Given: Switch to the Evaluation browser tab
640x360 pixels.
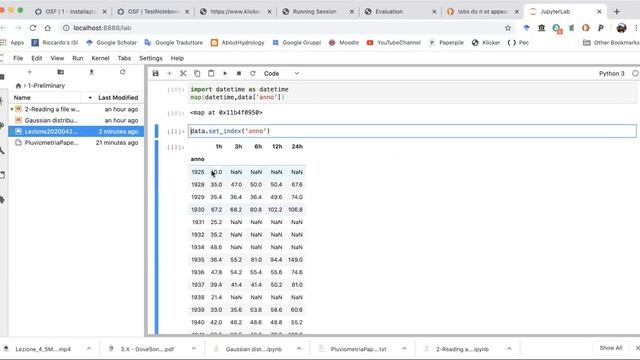Looking at the screenshot, I should tap(401, 12).
